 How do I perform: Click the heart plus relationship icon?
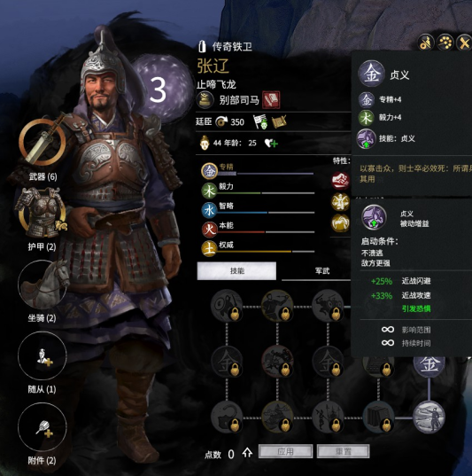[271, 144]
